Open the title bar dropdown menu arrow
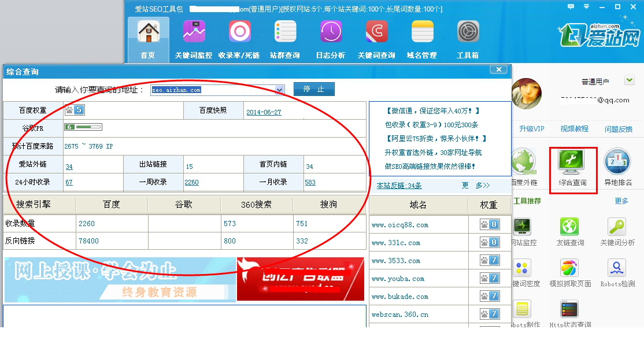Screen dimensions: 644x340 coord(587,6)
